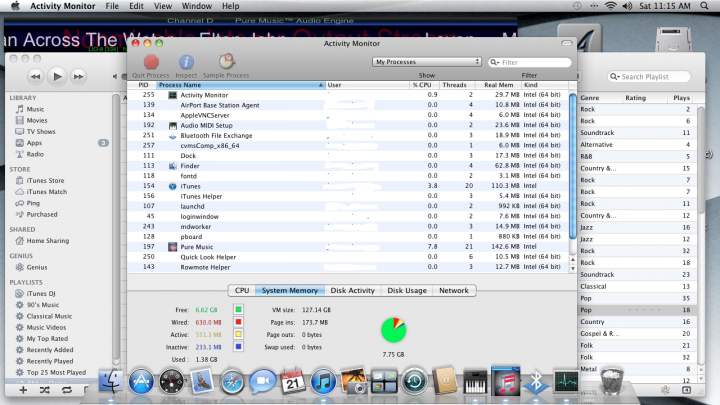Select the System Memory tab
This screenshot has width=720, height=405.
(290, 290)
